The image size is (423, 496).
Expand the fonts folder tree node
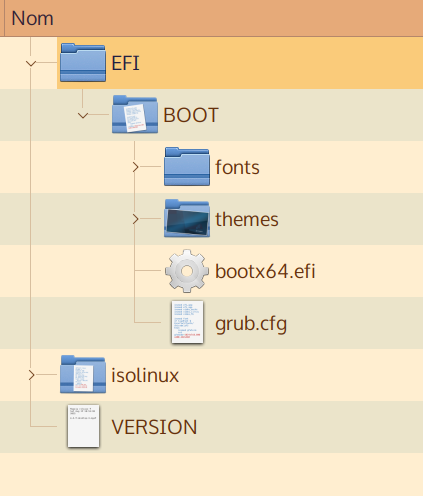[x=135, y=167]
